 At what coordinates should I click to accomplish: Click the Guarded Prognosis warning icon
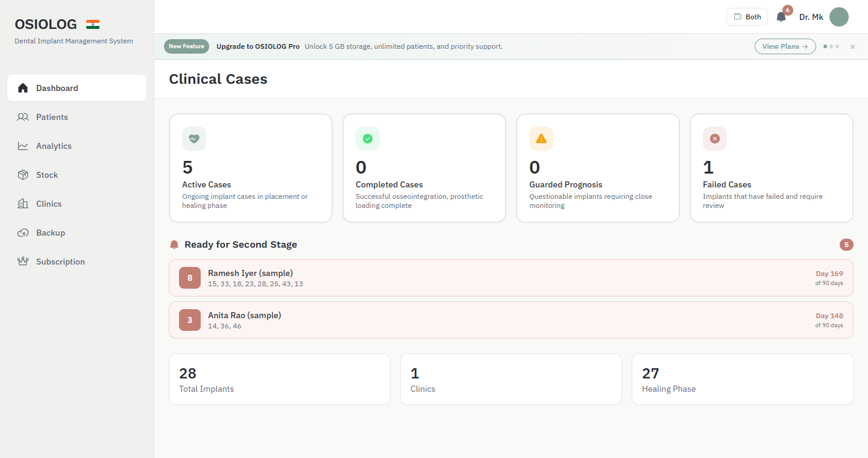click(x=541, y=139)
